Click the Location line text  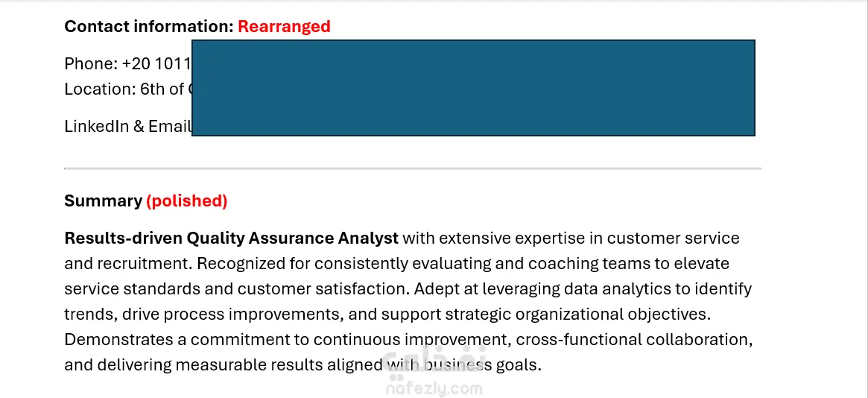click(127, 89)
